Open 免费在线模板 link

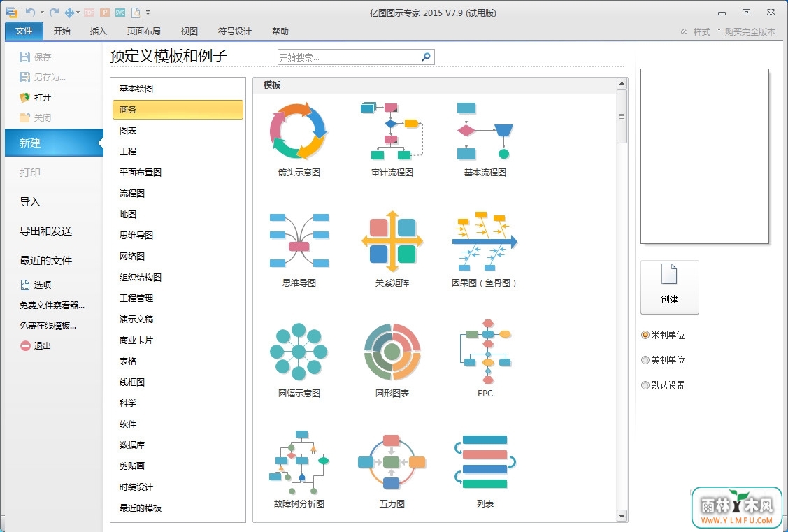(x=48, y=326)
